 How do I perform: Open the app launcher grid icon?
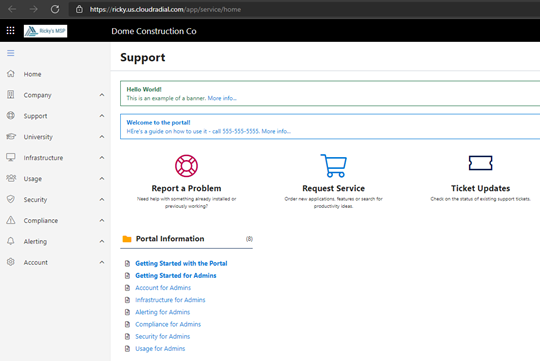click(x=10, y=31)
